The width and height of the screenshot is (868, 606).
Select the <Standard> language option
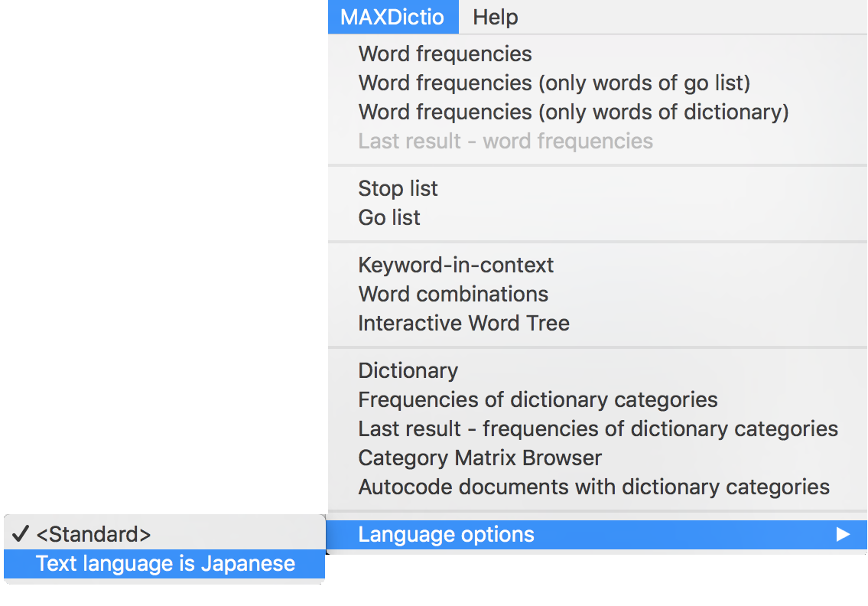pos(164,535)
